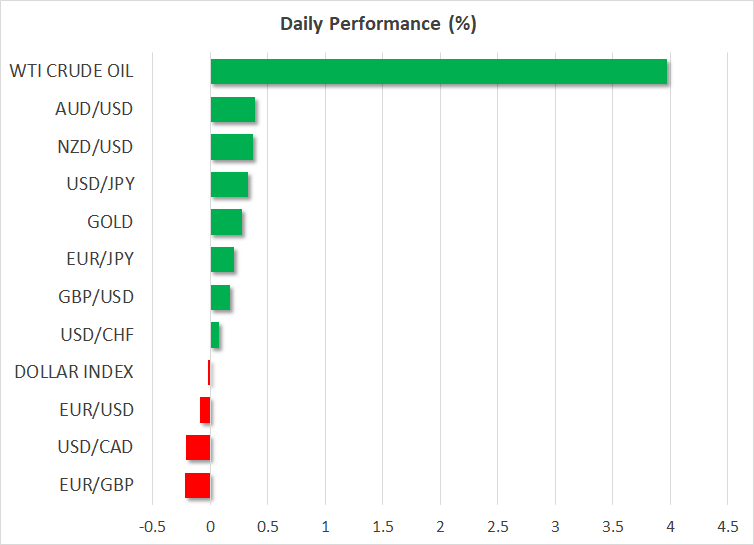Click the "EUR/GBP" axis label

[x=96, y=485]
